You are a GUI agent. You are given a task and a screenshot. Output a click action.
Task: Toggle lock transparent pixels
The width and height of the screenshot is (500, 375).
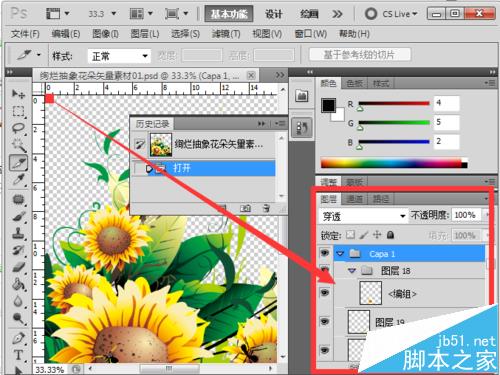tap(350, 235)
